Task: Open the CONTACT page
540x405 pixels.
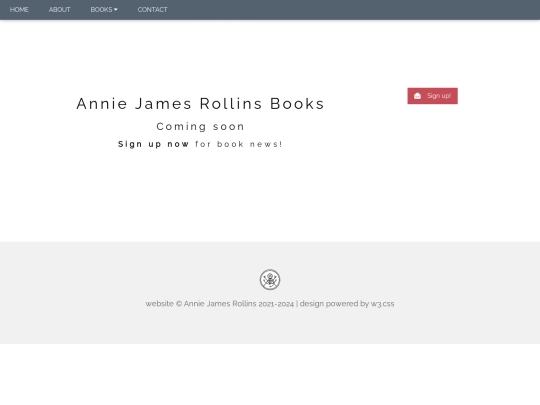Action: coord(153,10)
